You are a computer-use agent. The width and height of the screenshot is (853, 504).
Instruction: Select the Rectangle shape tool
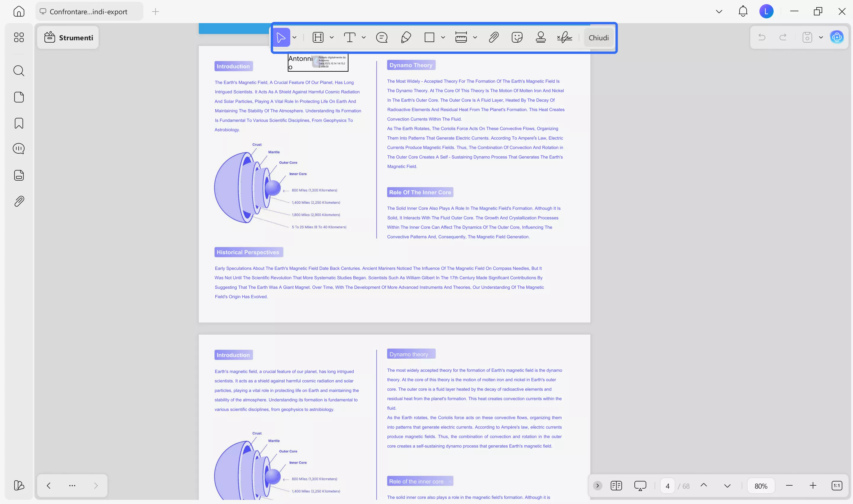(x=429, y=37)
